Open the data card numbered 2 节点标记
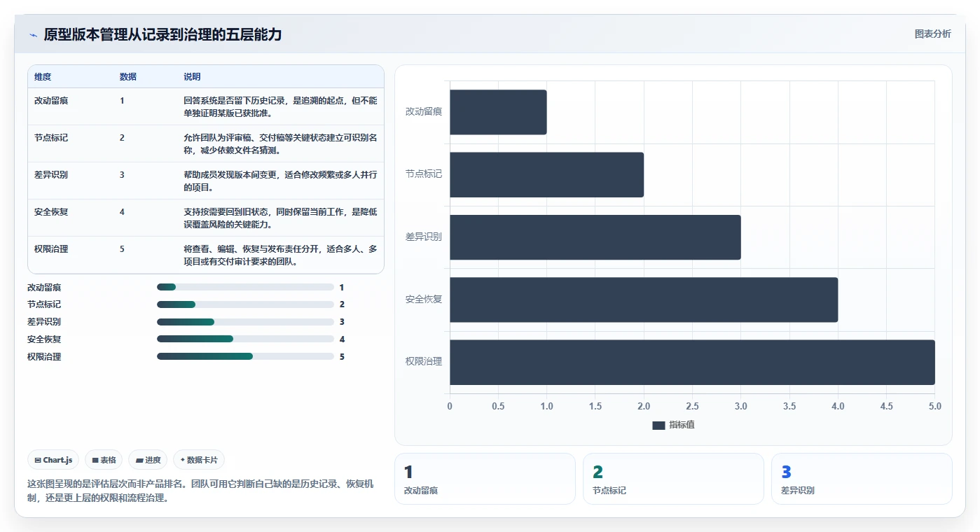The height and width of the screenshot is (532, 980). (673, 479)
